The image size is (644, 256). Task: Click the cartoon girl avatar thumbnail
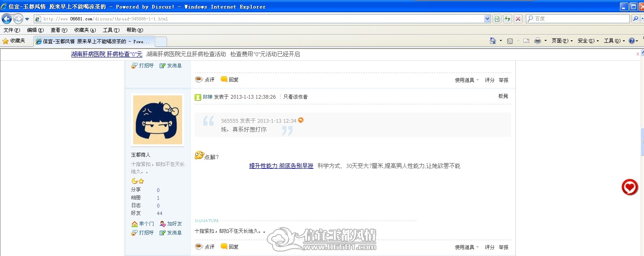pos(158,120)
